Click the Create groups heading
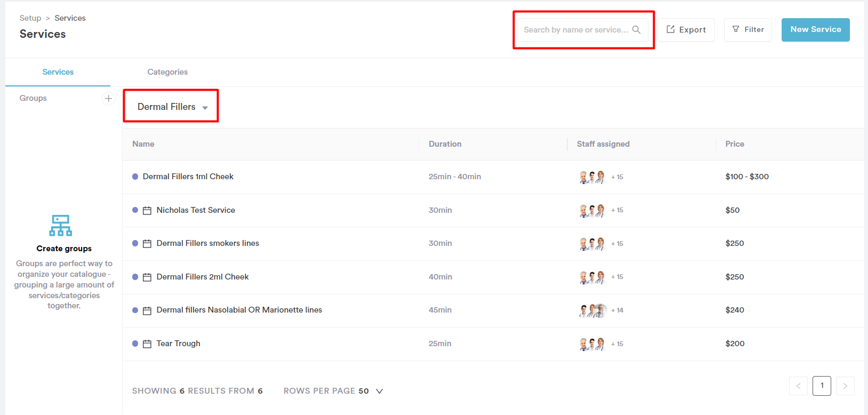Viewport: 868px width, 415px height. 64,249
